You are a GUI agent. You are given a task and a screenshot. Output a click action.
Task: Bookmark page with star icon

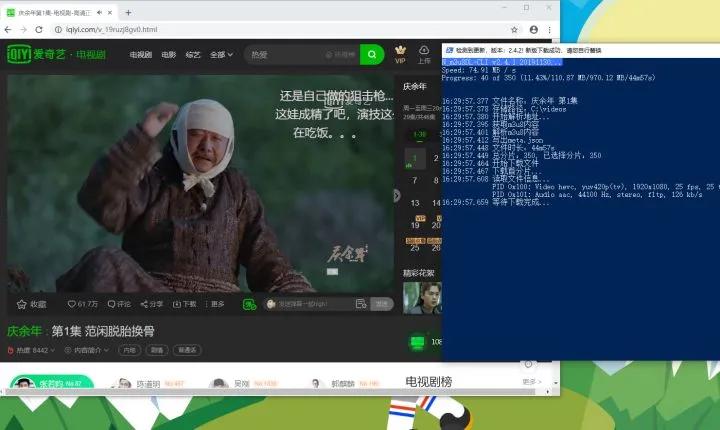pyautogui.click(x=514, y=29)
